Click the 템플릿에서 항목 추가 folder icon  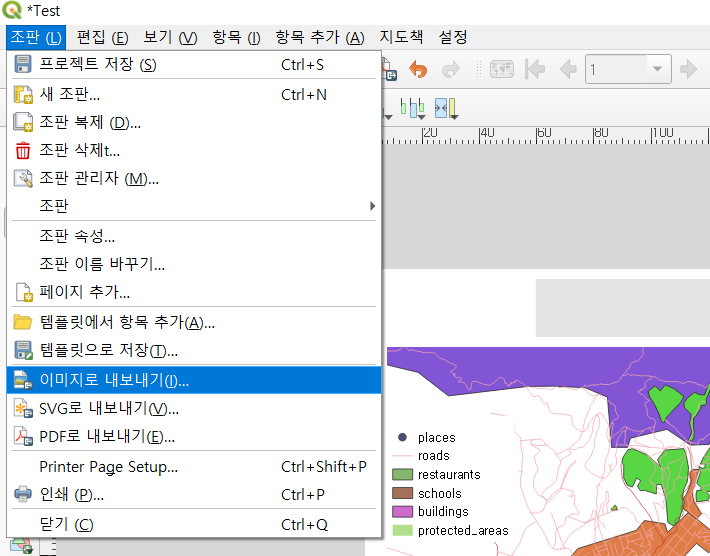tap(23, 322)
